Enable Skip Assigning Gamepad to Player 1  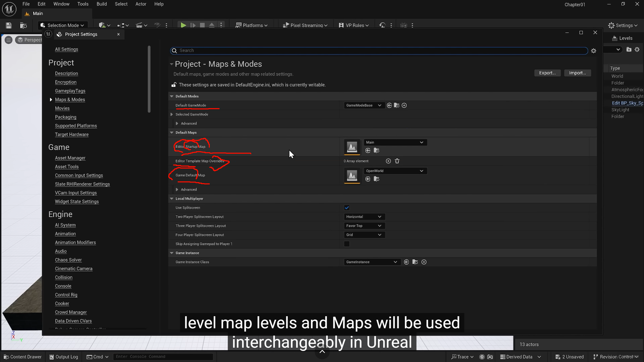(x=347, y=244)
